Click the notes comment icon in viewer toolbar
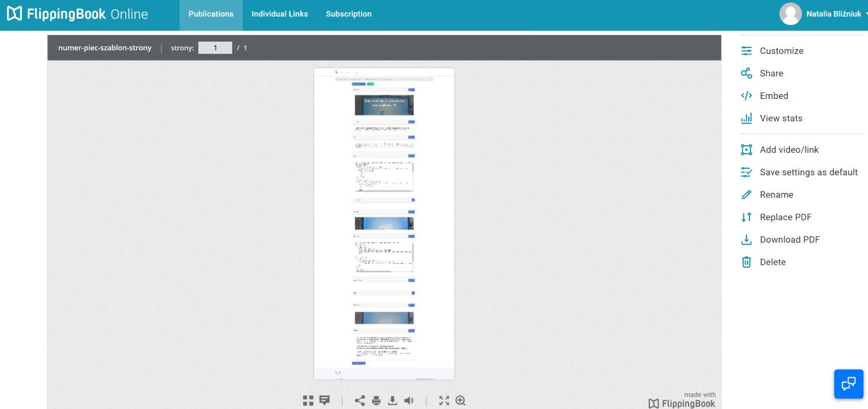 coord(325,400)
